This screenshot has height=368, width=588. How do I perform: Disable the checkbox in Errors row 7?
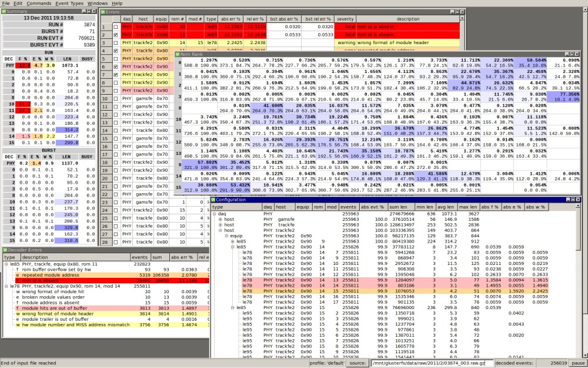tap(116, 75)
